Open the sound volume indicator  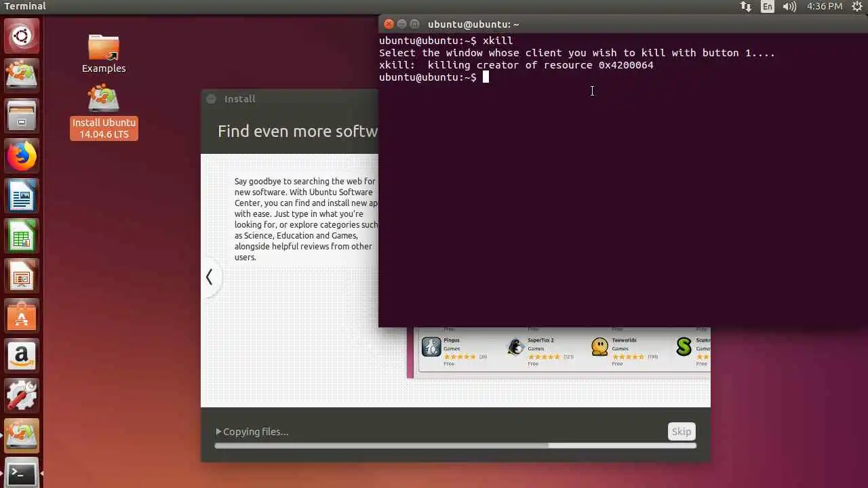click(789, 7)
